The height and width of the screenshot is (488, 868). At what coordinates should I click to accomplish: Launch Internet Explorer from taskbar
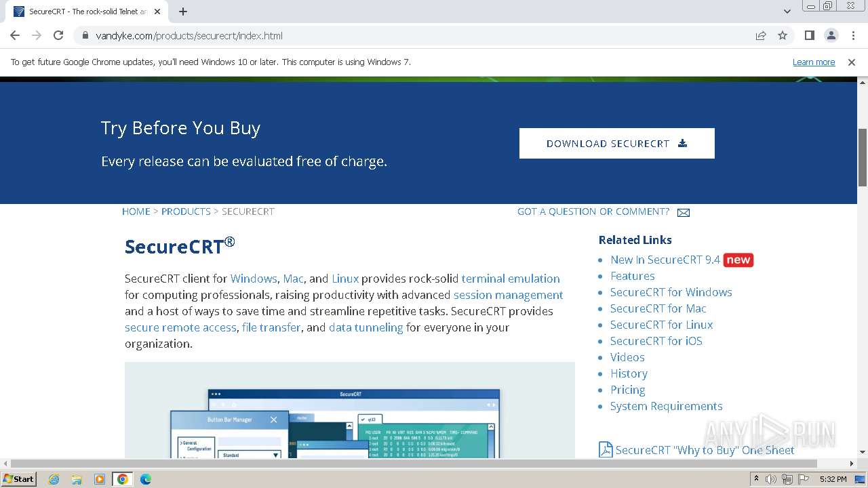[54, 479]
